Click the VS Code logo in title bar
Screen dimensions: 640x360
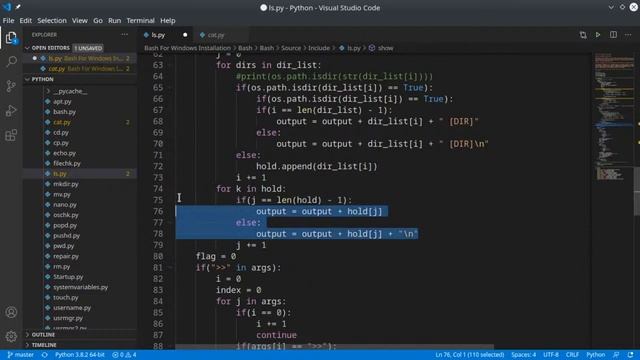[7, 7]
